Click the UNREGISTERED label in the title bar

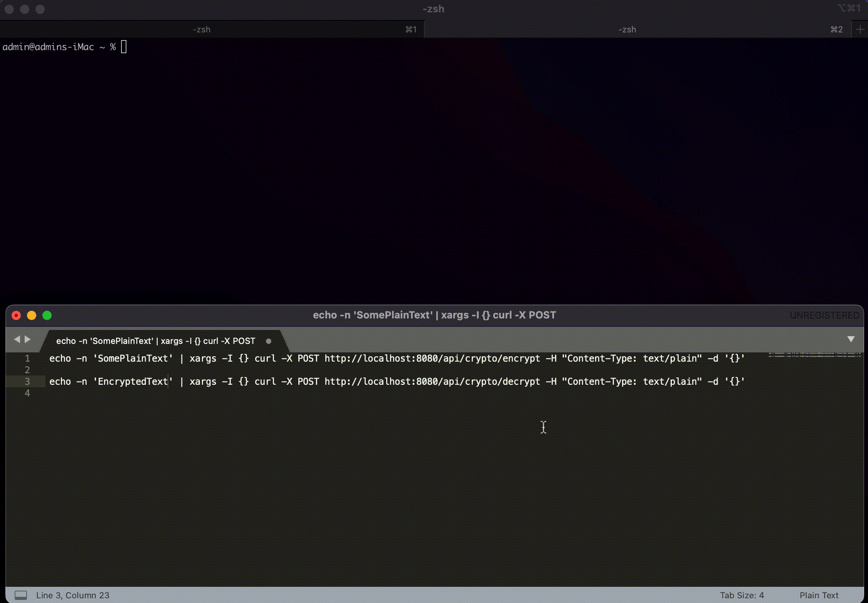tap(824, 315)
